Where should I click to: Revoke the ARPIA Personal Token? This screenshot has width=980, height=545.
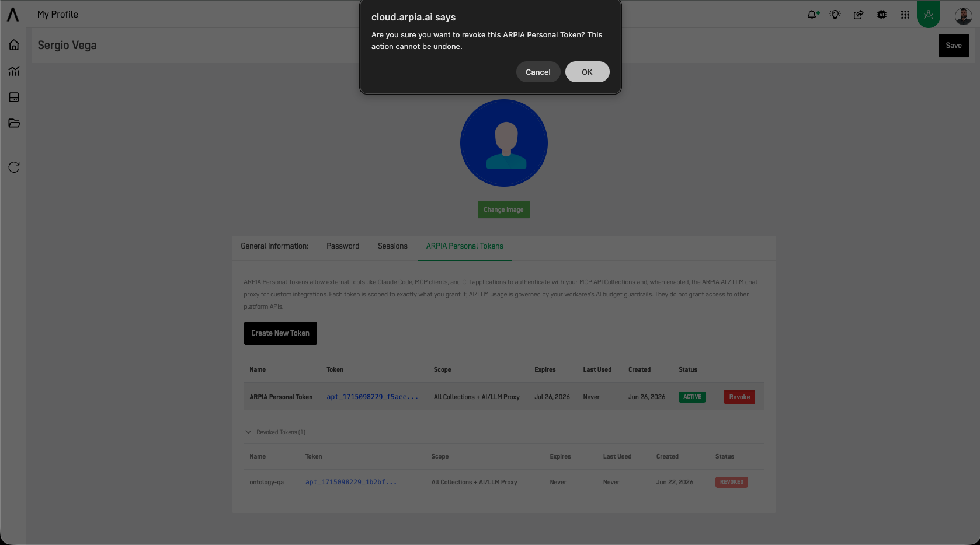739,397
